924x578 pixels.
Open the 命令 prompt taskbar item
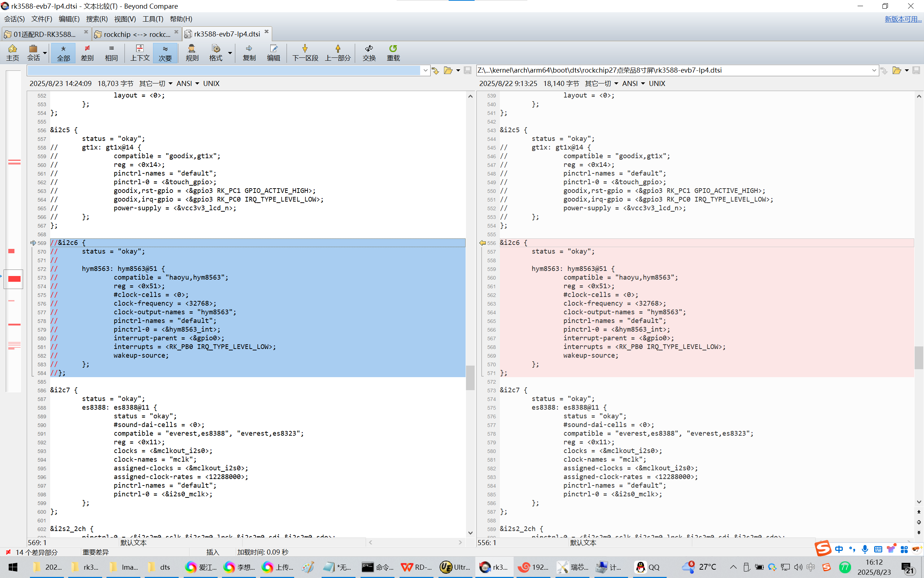[x=377, y=567]
